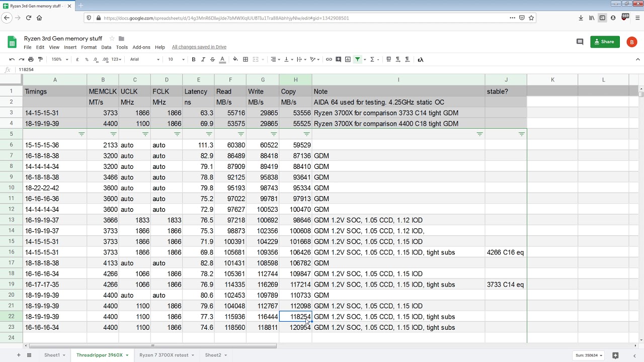Open Threadripper 3960X tab dropdown arrow
This screenshot has width=644, height=362.
pyautogui.click(x=127, y=355)
